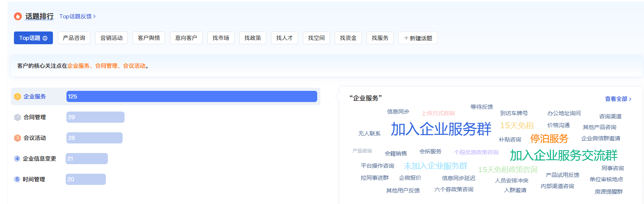This screenshot has width=644, height=204.
Task: Open the 找资金 topic tab
Action: 348,38
